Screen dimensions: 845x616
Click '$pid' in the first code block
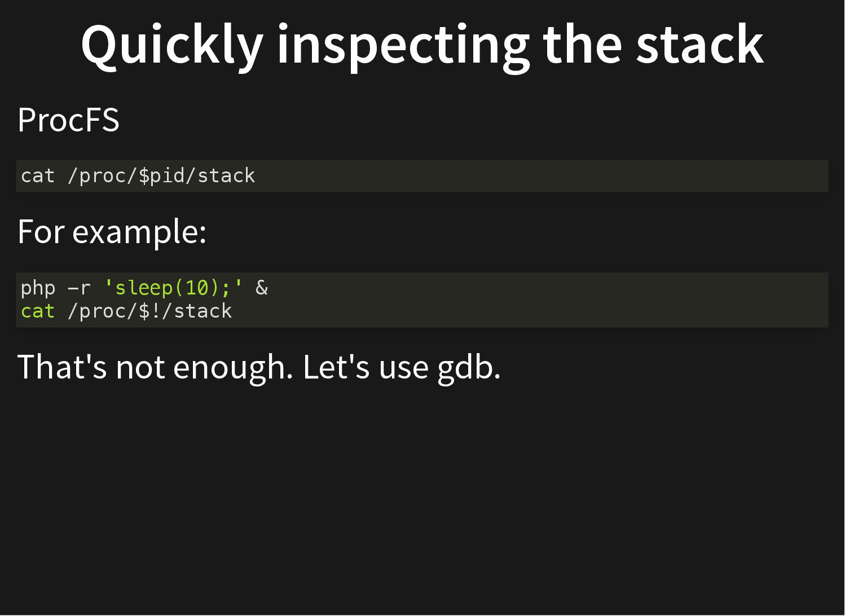161,176
